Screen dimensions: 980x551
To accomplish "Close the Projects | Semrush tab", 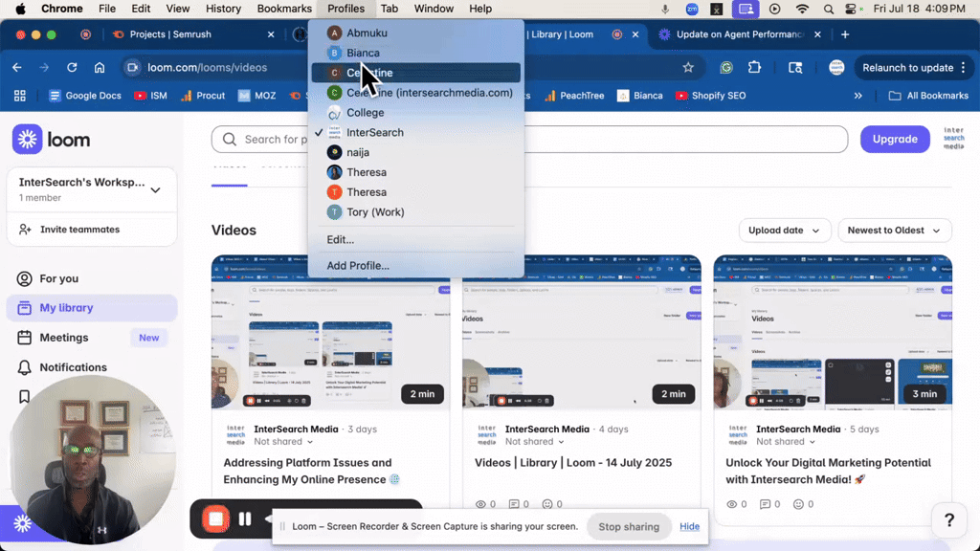I will [x=271, y=34].
